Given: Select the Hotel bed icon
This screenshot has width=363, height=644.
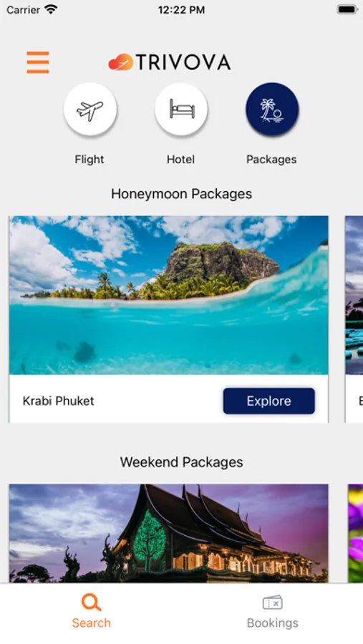Looking at the screenshot, I should (x=181, y=109).
